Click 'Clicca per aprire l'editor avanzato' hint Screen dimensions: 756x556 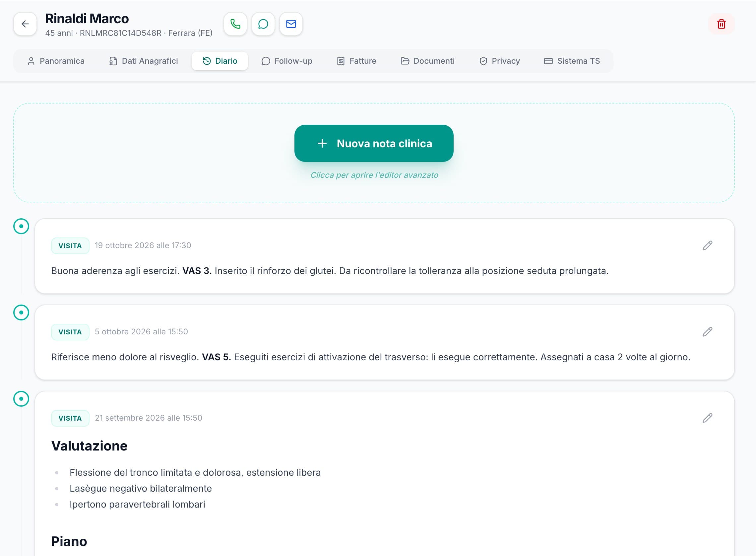point(374,175)
